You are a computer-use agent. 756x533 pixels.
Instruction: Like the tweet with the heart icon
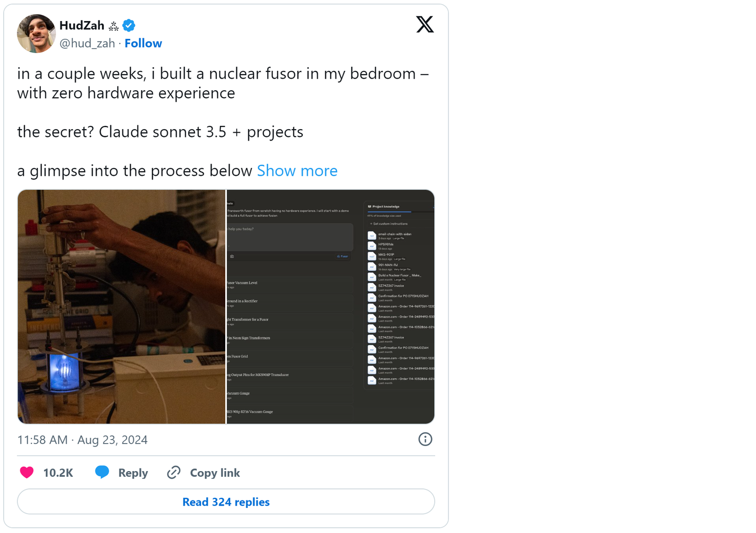pos(27,473)
